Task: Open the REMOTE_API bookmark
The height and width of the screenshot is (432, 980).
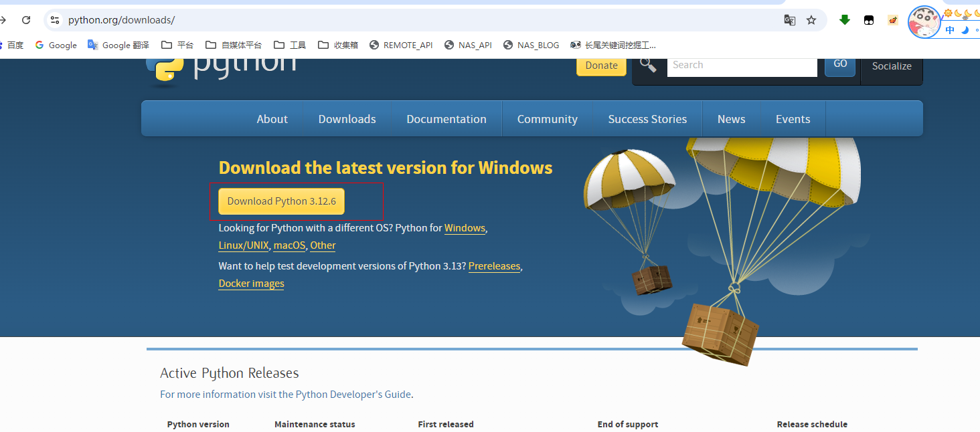Action: coord(401,45)
